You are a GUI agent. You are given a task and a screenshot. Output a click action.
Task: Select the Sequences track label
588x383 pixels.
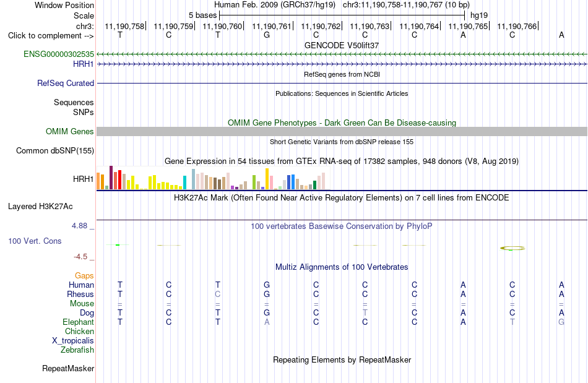[74, 102]
